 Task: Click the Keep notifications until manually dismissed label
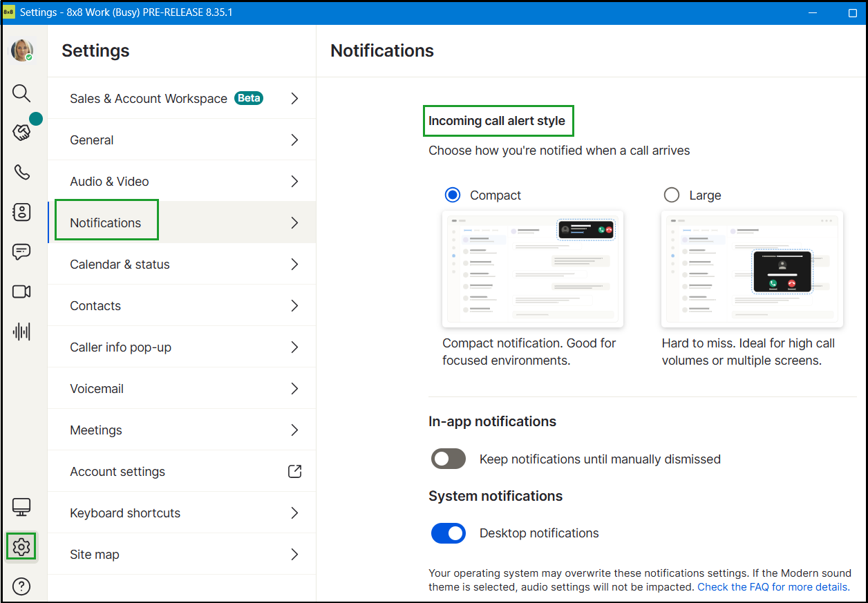click(x=600, y=459)
